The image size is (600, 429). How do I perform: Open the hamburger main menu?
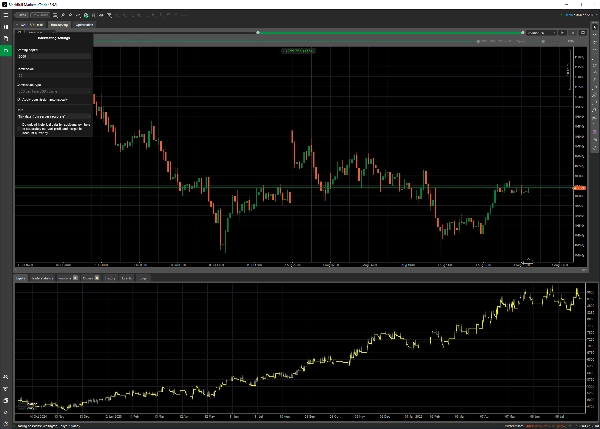6,15
